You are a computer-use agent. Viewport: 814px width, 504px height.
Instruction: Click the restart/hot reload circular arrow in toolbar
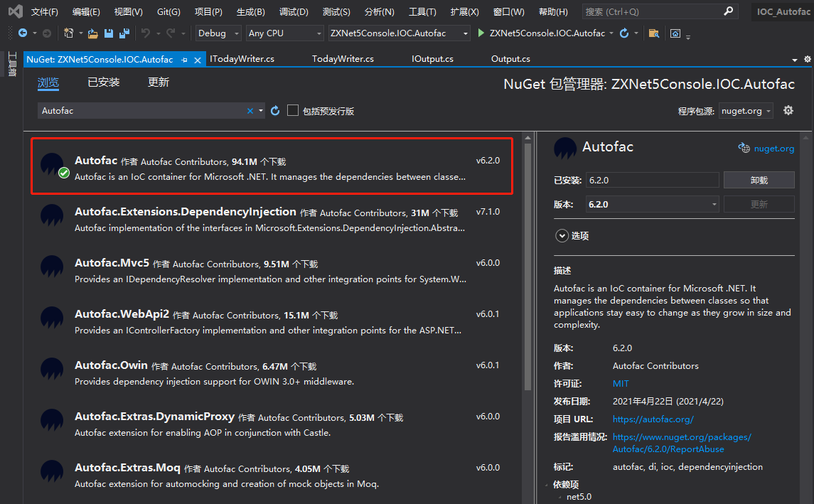coord(624,33)
